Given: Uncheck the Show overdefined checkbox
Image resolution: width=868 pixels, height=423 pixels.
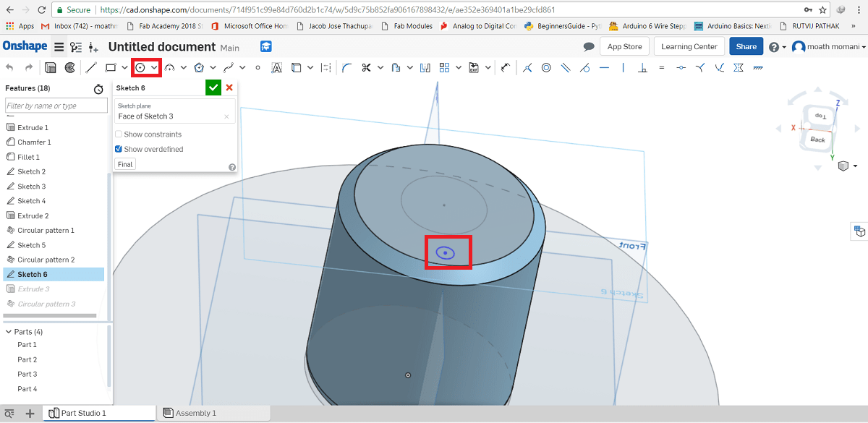Looking at the screenshot, I should 119,149.
